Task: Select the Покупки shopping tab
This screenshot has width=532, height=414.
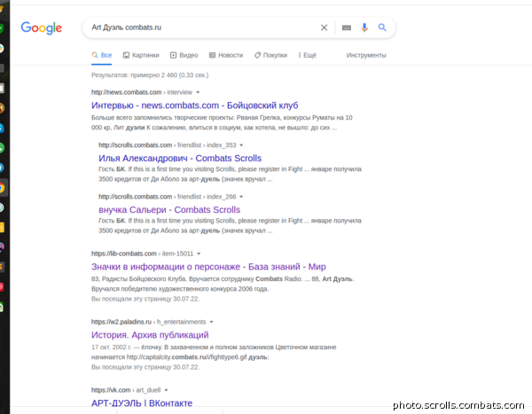Action: (270, 55)
